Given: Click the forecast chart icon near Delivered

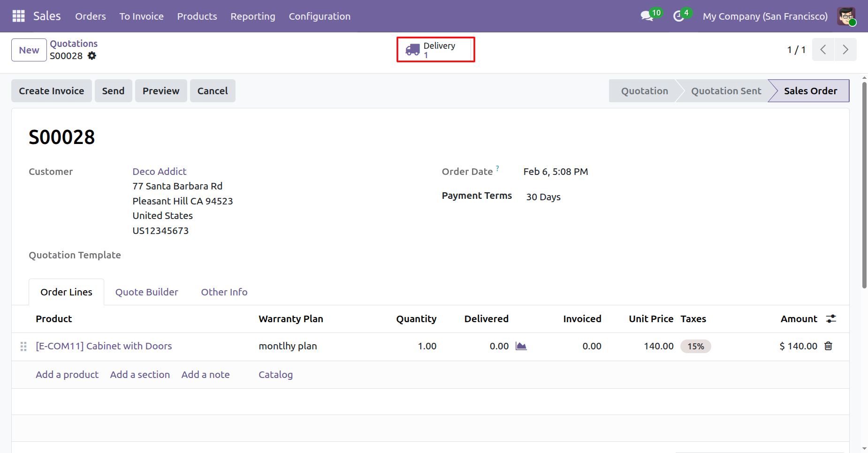Looking at the screenshot, I should pyautogui.click(x=521, y=346).
